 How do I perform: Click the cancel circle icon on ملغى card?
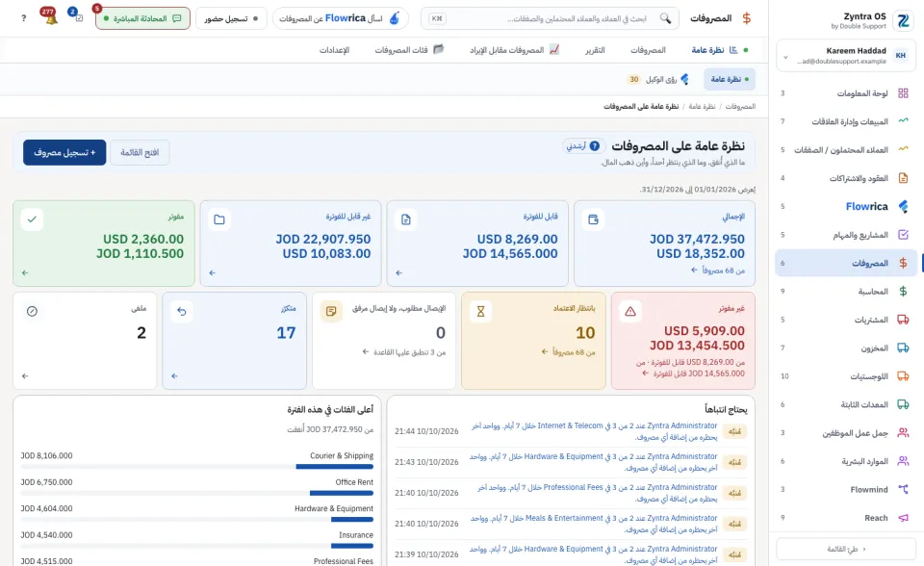pyautogui.click(x=32, y=311)
